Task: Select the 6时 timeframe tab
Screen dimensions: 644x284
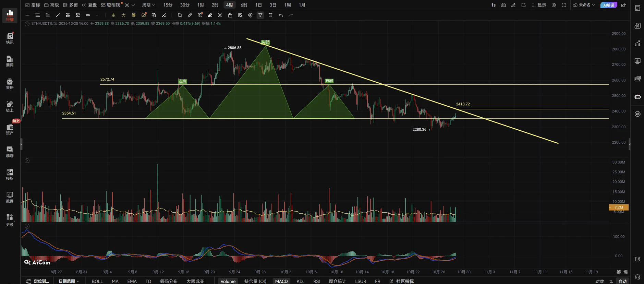Action: coord(244,5)
